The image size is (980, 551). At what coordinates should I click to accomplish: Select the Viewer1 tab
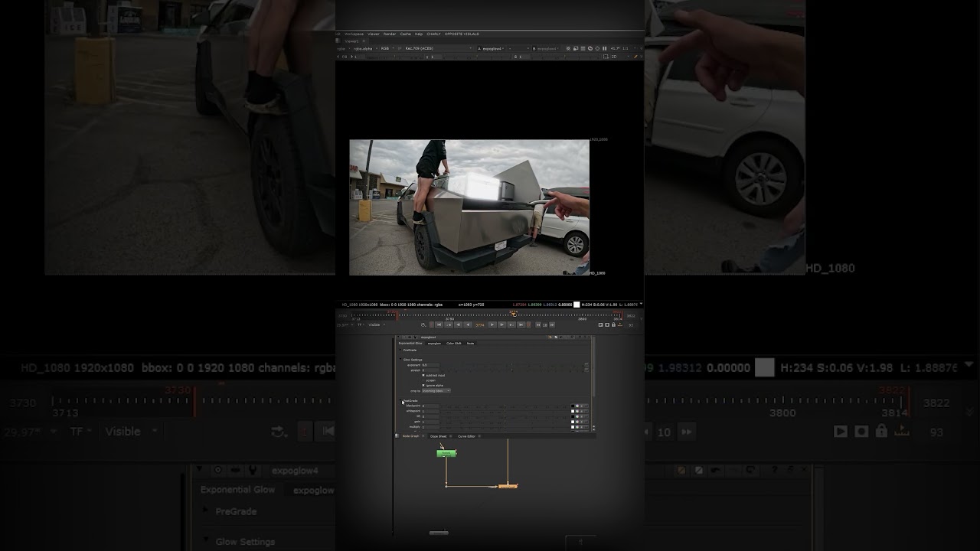(351, 41)
